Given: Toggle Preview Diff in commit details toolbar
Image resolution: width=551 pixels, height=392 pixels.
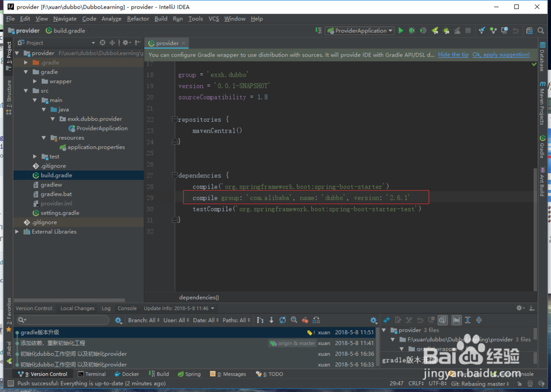Looking at the screenshot, I should [443, 320].
